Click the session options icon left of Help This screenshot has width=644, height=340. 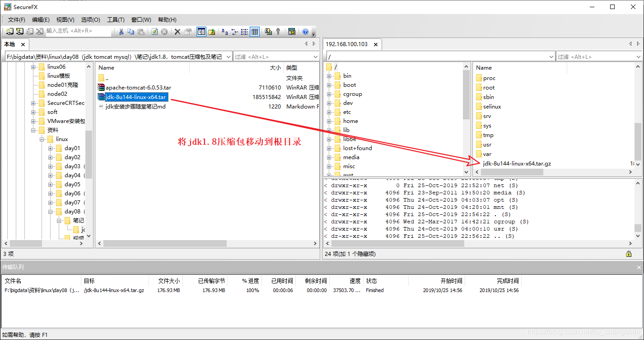click(292, 32)
